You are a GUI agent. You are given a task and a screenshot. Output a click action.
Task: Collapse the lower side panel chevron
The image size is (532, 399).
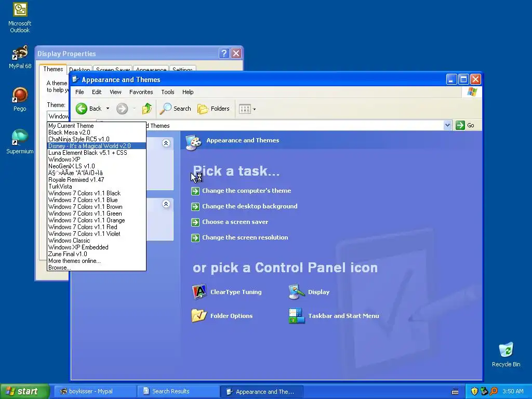166,204
